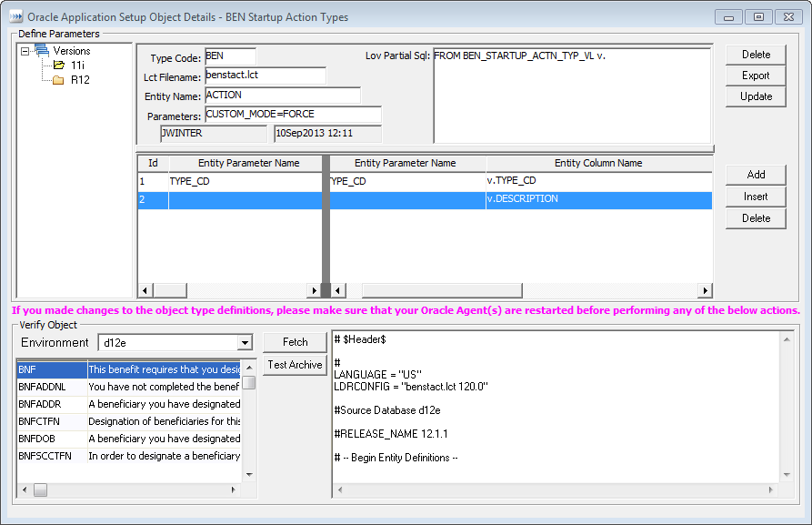
Task: Click the top Delete button beside Lov Partial Sql
Action: coord(756,55)
